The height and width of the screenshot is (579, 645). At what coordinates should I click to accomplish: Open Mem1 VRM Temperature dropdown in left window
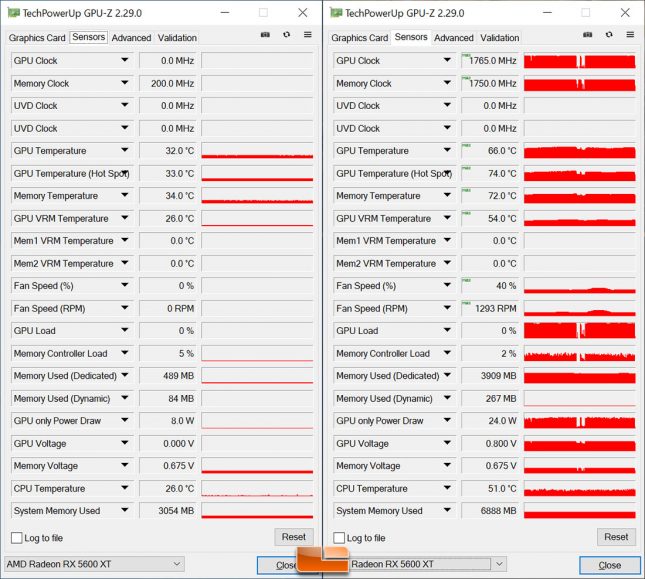click(x=125, y=240)
